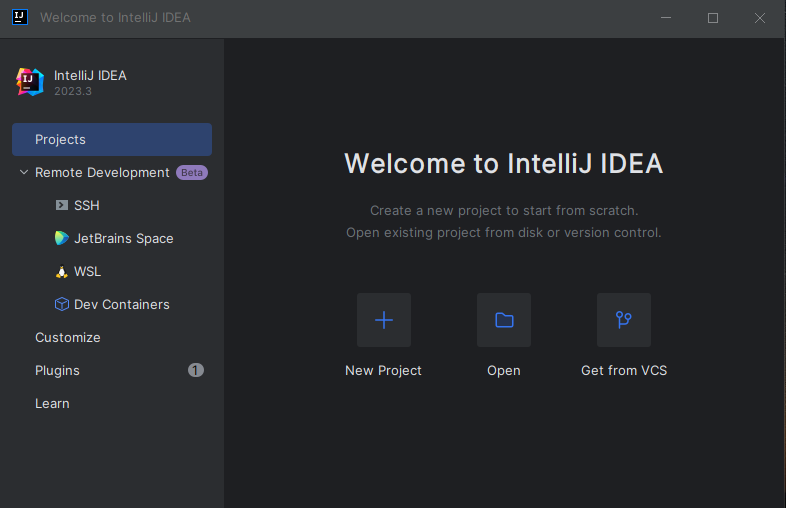This screenshot has width=786, height=508.
Task: Maximize the IntelliJ welcome window
Action: [713, 18]
